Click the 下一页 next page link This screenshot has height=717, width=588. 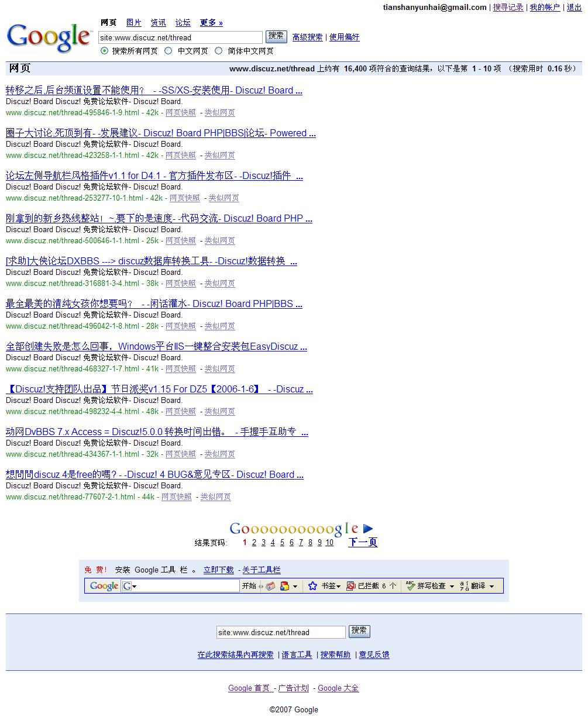click(x=363, y=542)
